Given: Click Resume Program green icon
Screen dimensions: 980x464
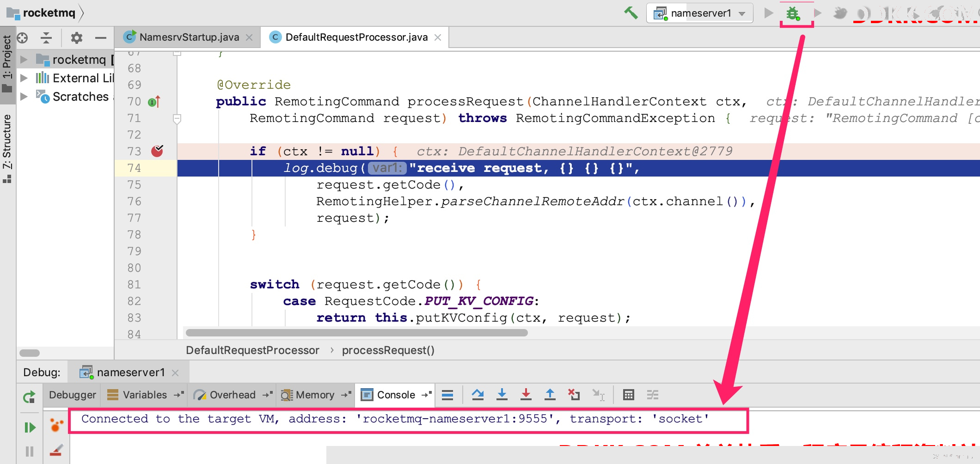Looking at the screenshot, I should pos(30,427).
